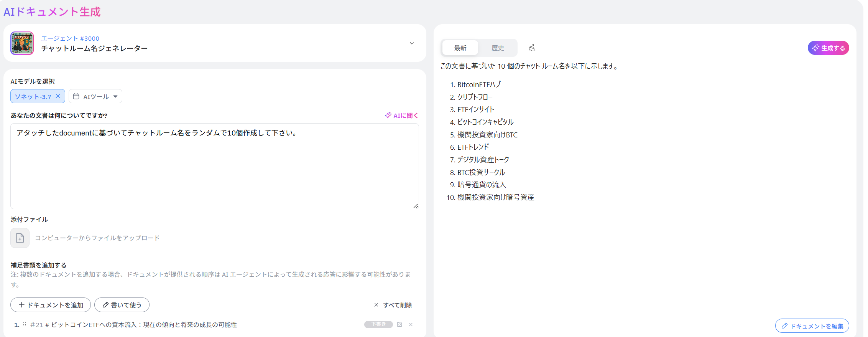868x337 pixels.
Task: Click the edit icon for document #21
Action: 399,324
